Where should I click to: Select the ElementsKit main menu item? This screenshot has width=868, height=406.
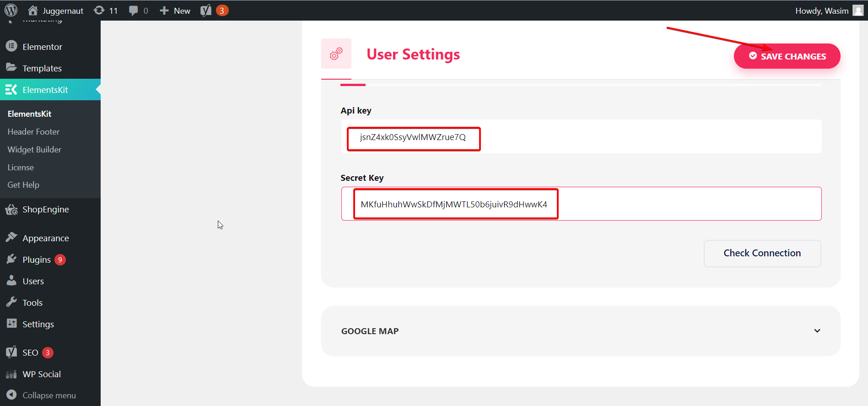point(50,90)
